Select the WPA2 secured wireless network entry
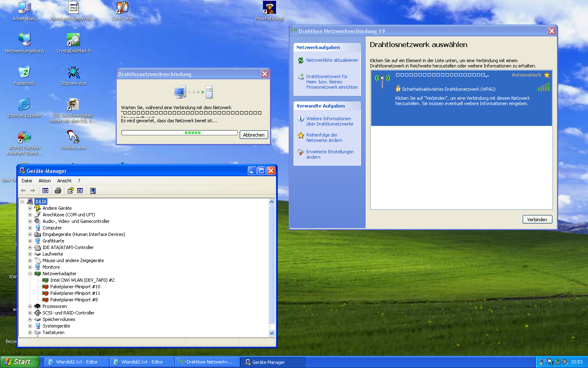Screen dimensions: 588x368 tap(461, 98)
